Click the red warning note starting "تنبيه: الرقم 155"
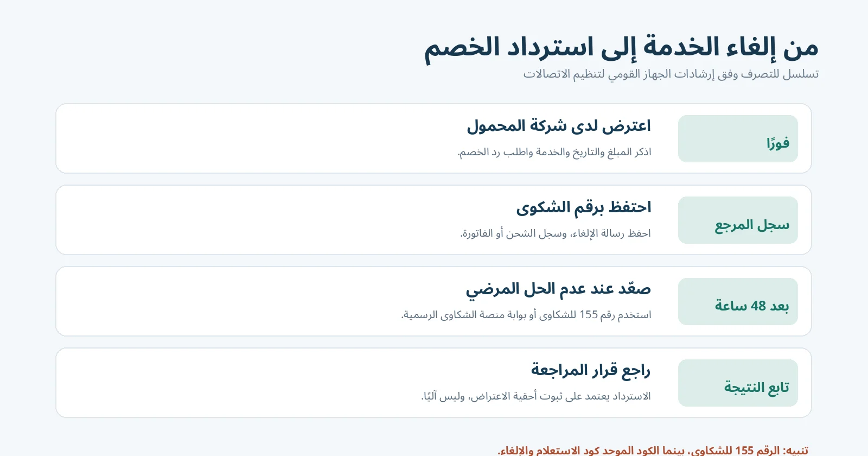 tap(653, 450)
